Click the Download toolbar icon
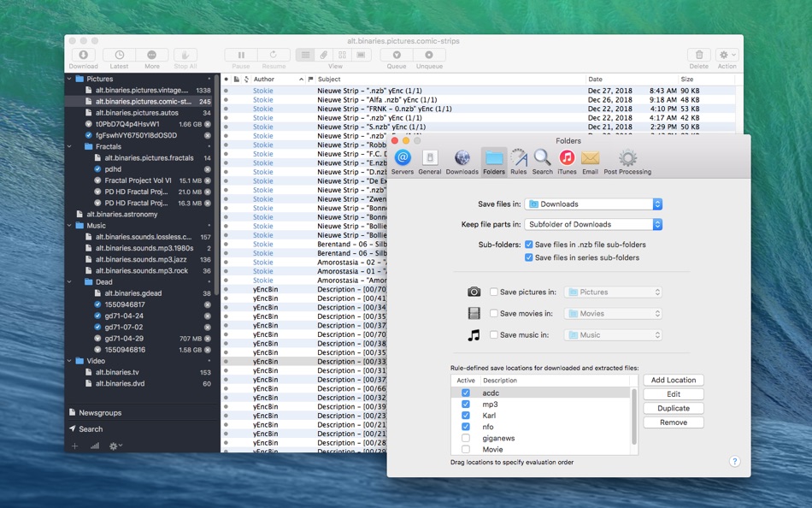The height and width of the screenshot is (508, 812). 83,55
